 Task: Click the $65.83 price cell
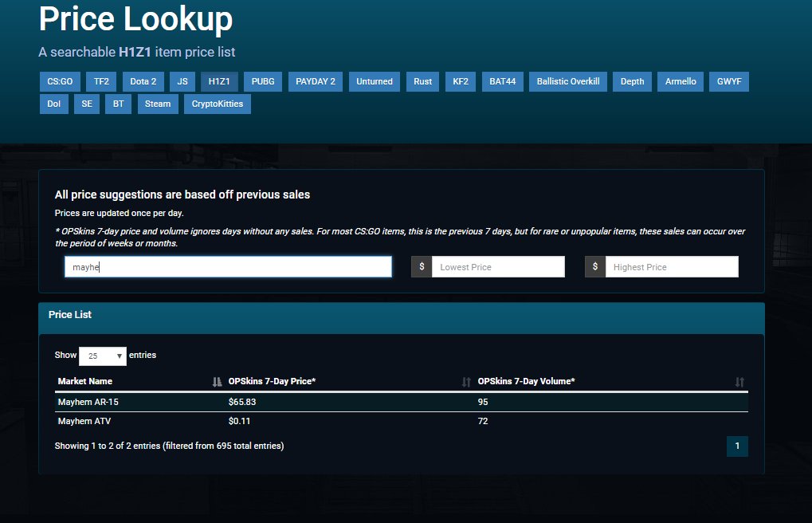[x=242, y=402]
